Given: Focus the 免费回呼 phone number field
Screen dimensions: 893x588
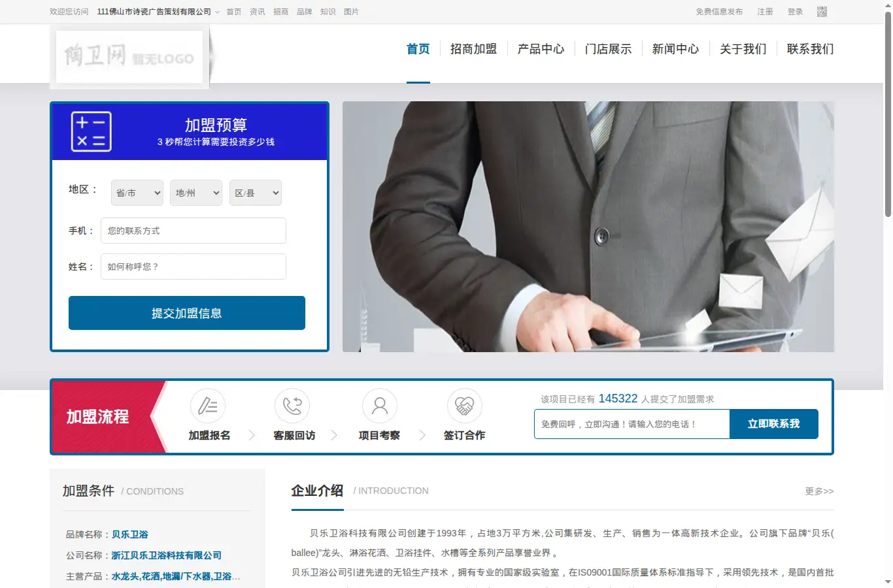Looking at the screenshot, I should pyautogui.click(x=632, y=424).
